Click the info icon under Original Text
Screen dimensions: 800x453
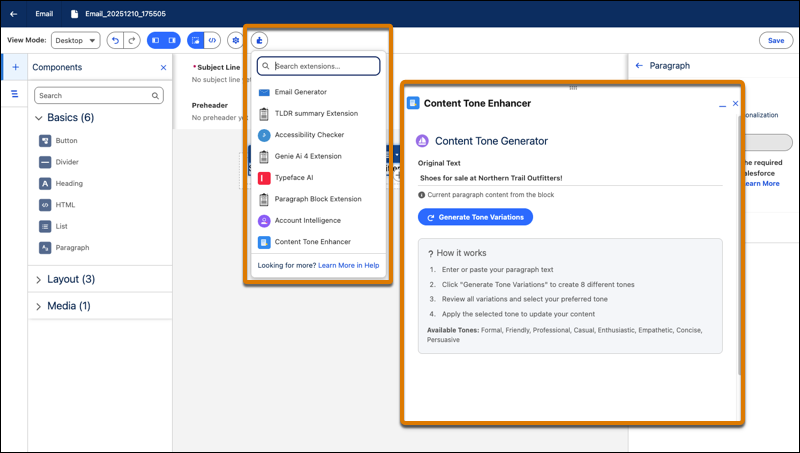pos(421,195)
